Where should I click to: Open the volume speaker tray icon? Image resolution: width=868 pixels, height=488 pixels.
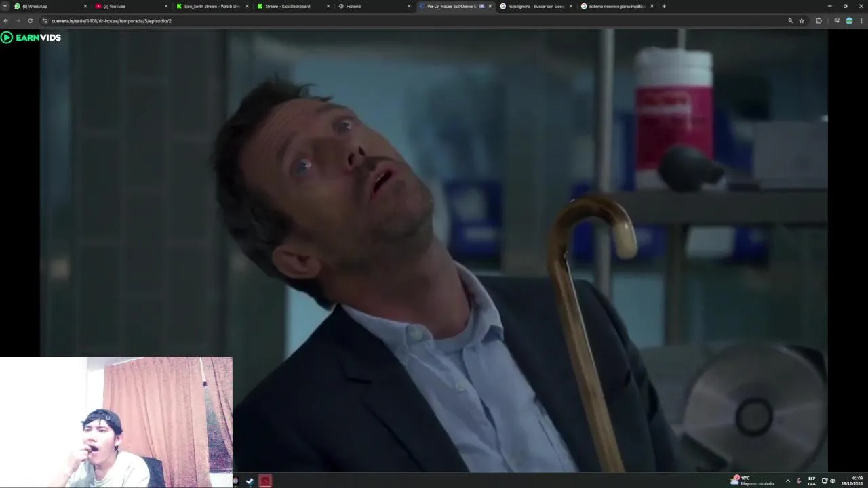coord(833,481)
